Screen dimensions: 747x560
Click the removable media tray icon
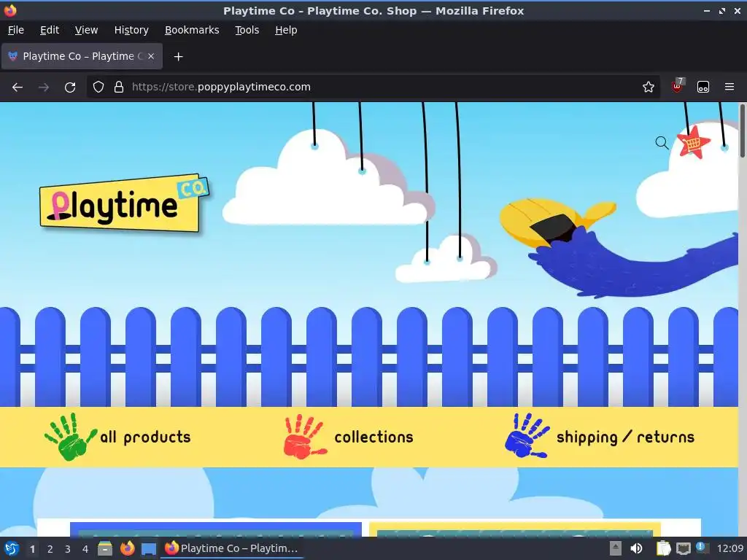(616, 548)
